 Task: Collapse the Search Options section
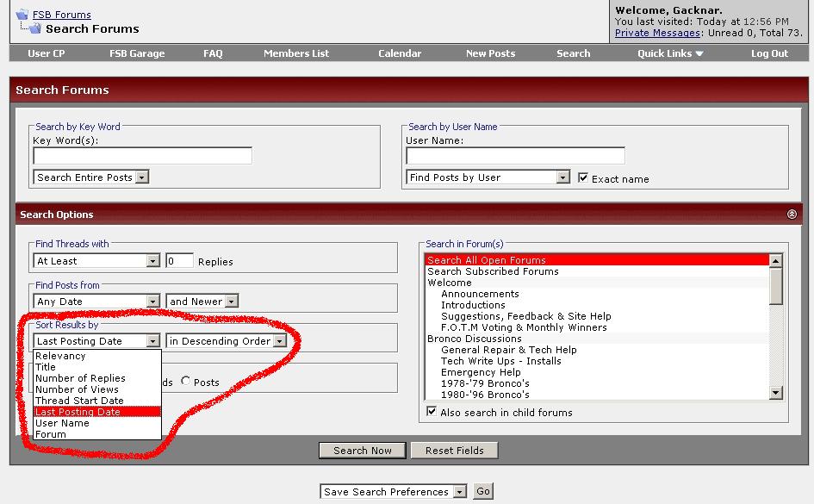point(792,215)
